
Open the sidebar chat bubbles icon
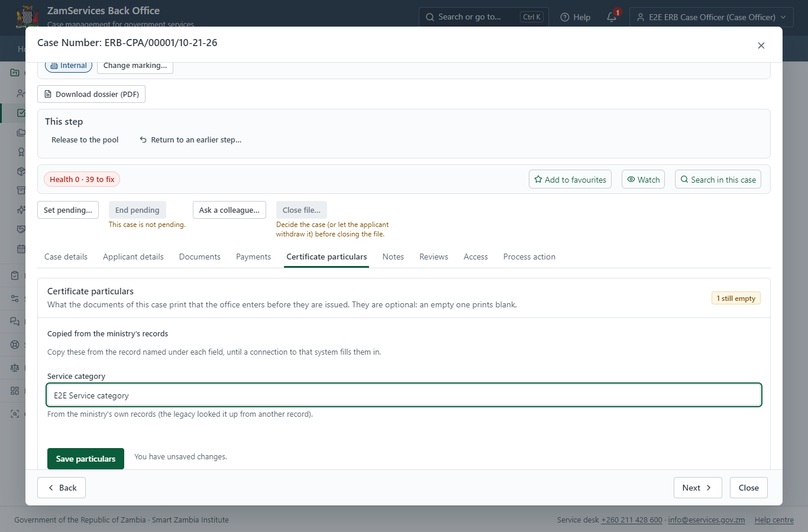point(15,322)
